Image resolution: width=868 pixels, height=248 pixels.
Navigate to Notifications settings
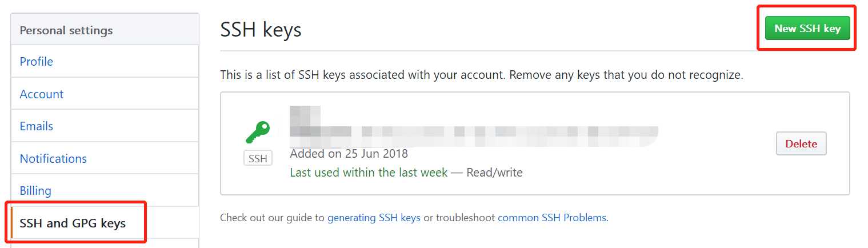tap(53, 159)
